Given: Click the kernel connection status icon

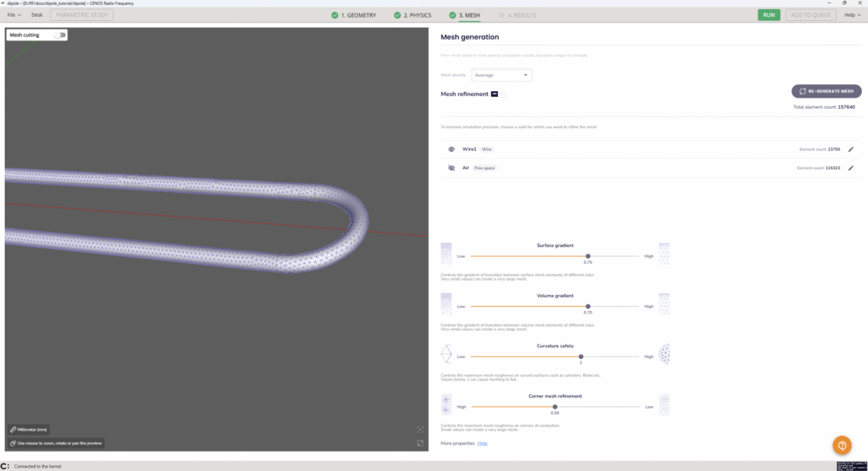Looking at the screenshot, I should point(5,466).
